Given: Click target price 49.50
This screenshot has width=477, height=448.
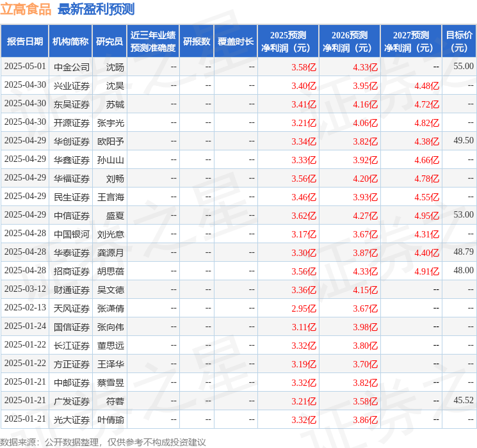Looking at the screenshot, I should click(464, 140).
